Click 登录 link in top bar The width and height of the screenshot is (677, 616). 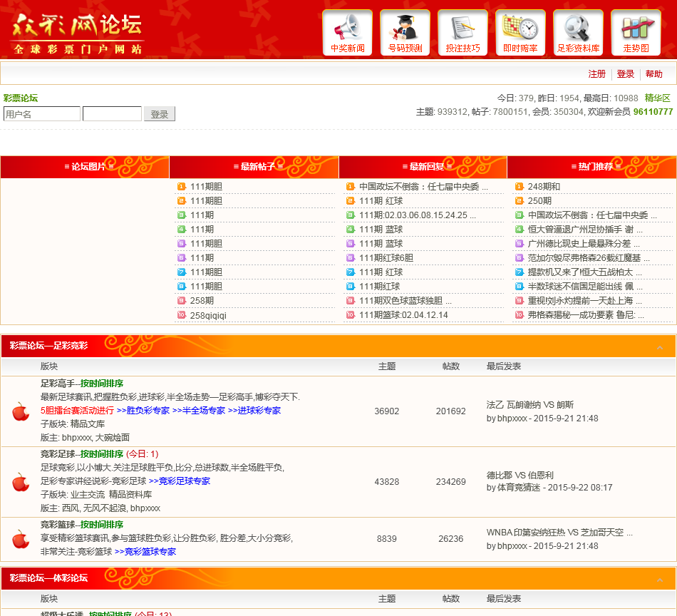[x=625, y=74]
